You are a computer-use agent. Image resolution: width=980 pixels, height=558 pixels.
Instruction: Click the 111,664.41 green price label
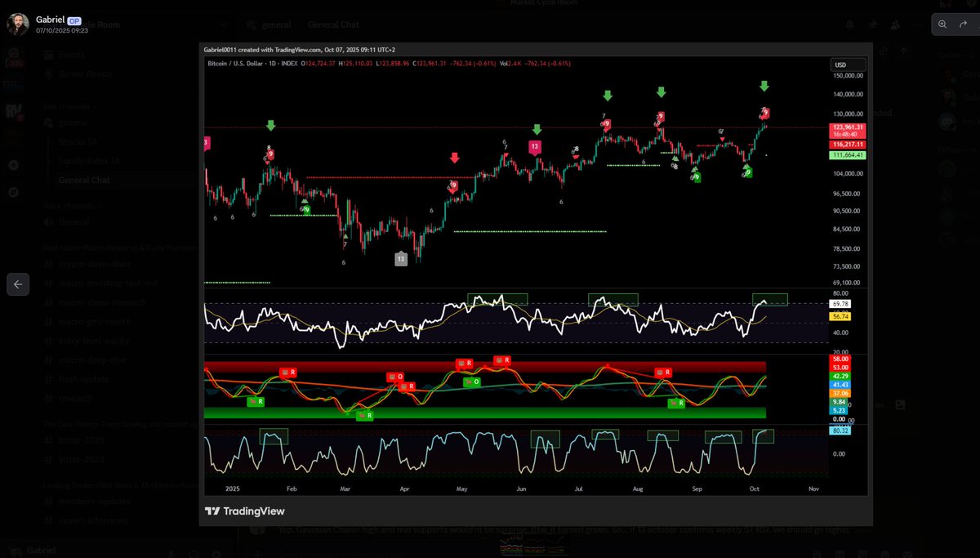[x=849, y=155]
